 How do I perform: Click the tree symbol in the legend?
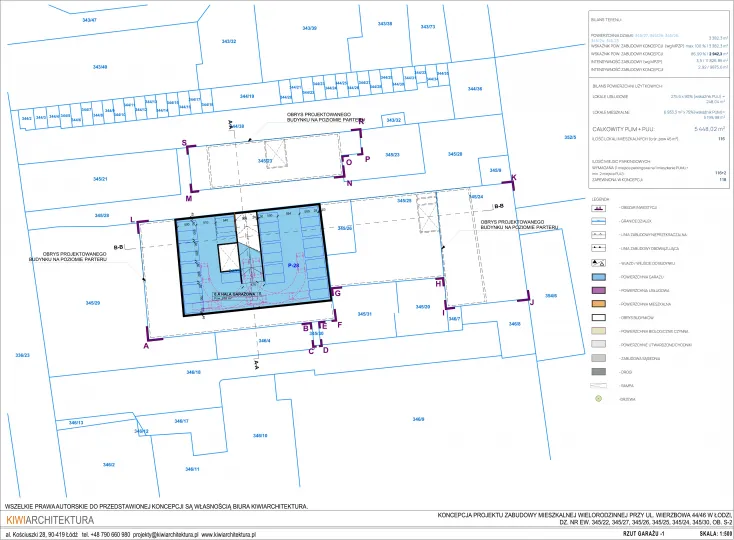599,398
